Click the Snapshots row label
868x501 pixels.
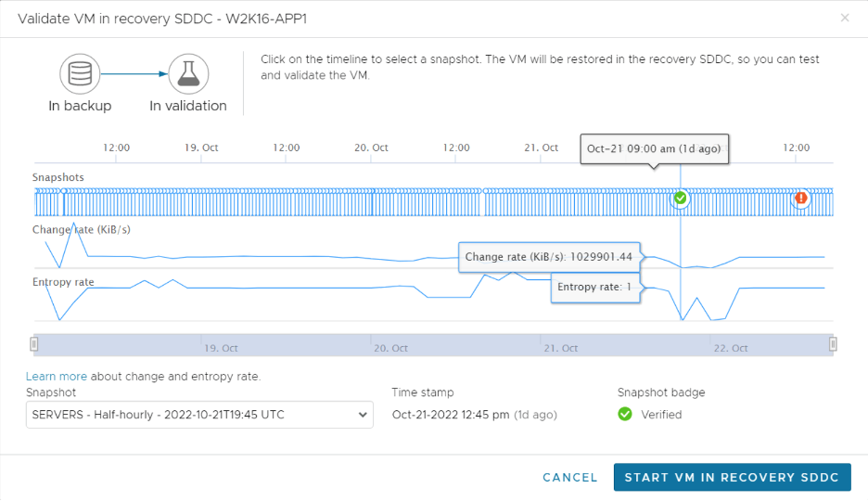pos(58,177)
